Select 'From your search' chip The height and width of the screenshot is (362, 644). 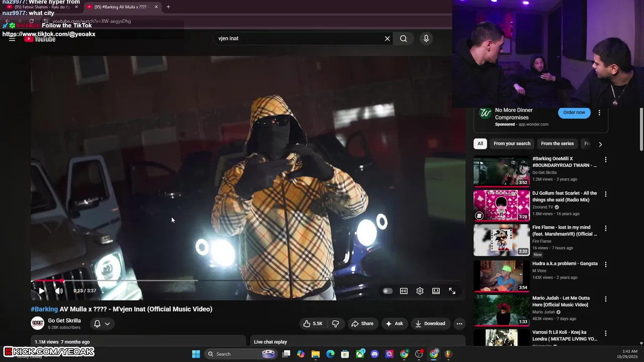(512, 144)
